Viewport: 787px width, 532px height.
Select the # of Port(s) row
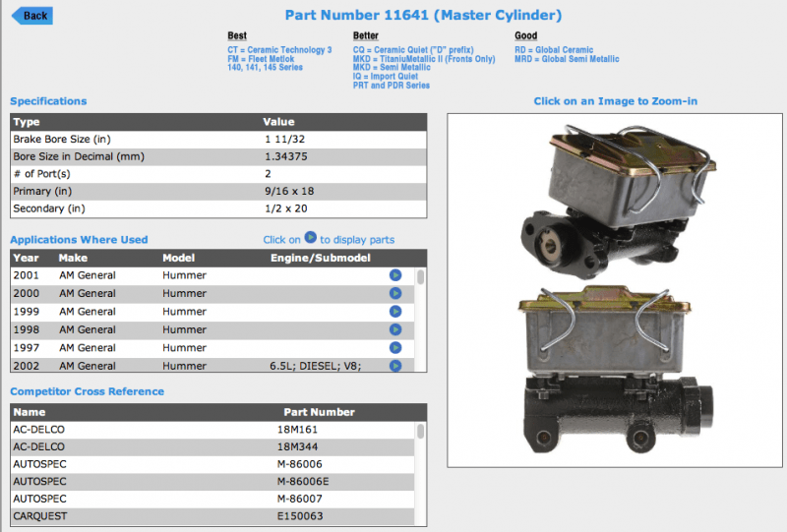[218, 174]
